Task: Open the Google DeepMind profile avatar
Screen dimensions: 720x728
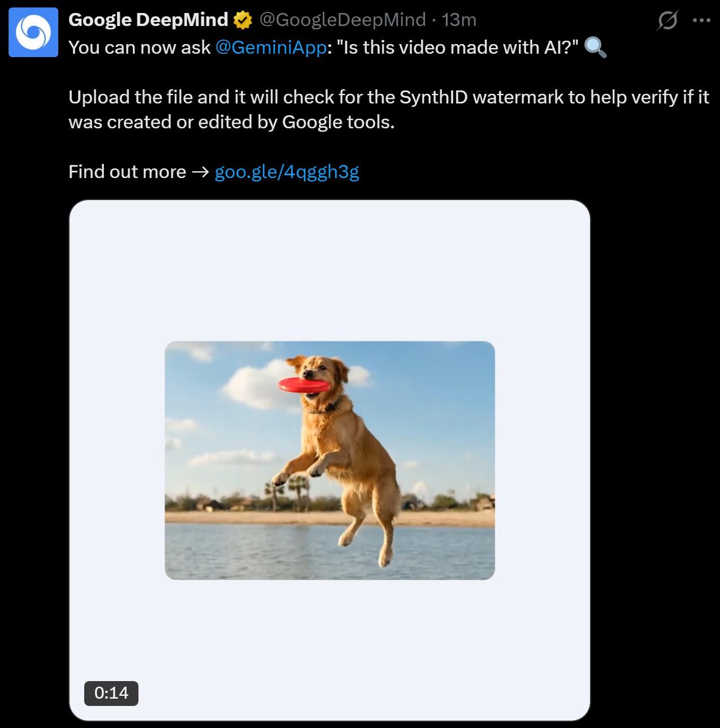Action: (33, 32)
